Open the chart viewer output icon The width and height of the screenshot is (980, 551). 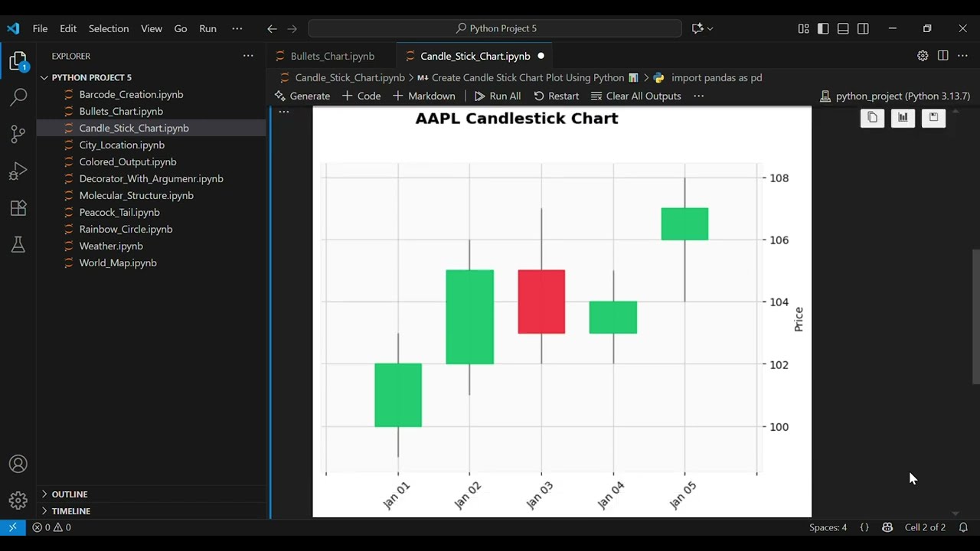tap(903, 118)
